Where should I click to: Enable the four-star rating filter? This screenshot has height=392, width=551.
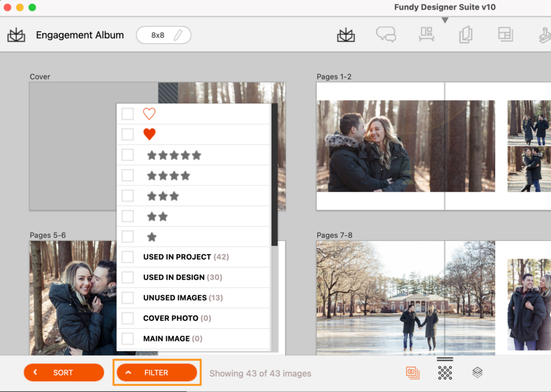128,175
